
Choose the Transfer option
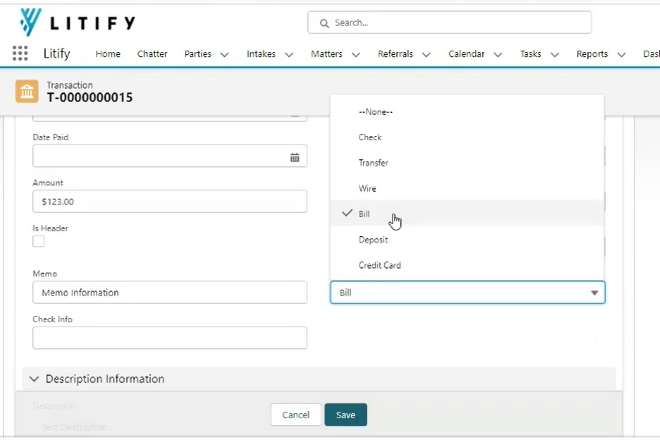(373, 162)
